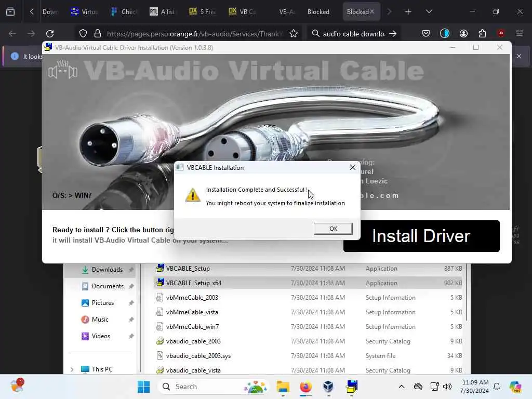The width and height of the screenshot is (532, 399).
Task: Open Firefox recent browsing view button
Action: pyautogui.click(x=10, y=11)
